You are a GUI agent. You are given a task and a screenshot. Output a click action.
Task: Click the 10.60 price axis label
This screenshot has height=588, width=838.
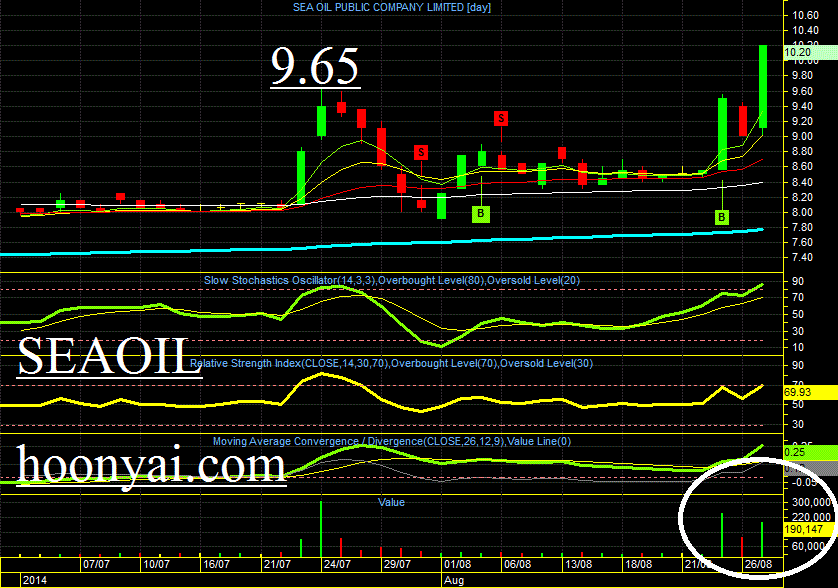click(x=805, y=15)
